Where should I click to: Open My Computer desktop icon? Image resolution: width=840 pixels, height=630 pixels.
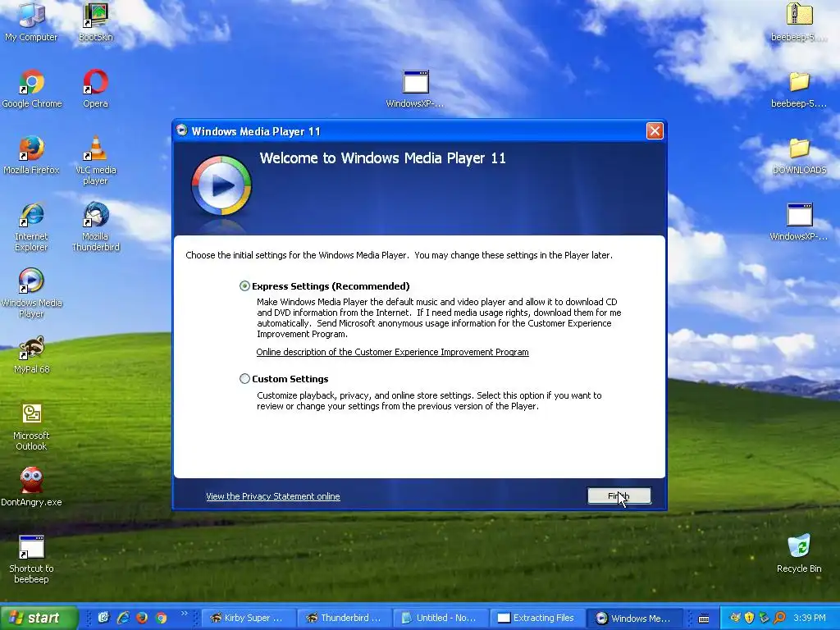pos(31,22)
